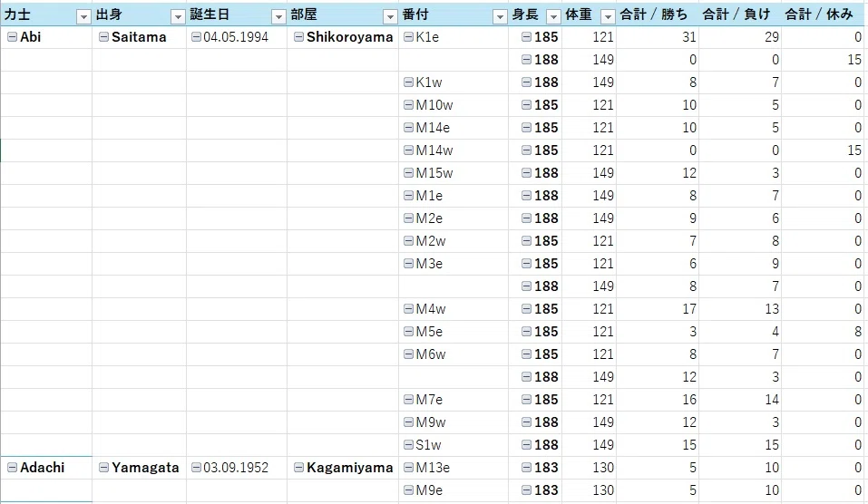The image size is (868, 504).
Task: Select losses value 14 in M7e row
Action: pos(739,400)
